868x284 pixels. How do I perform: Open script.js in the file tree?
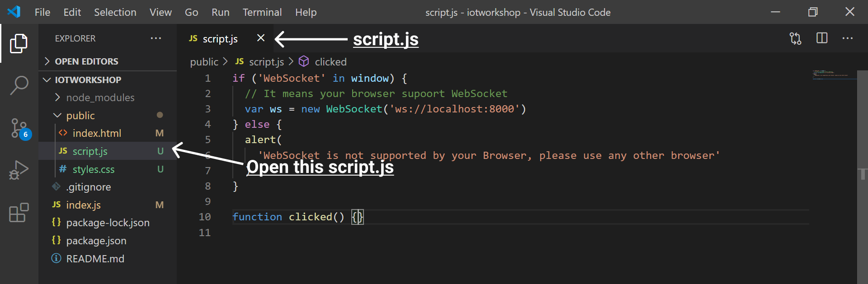pyautogui.click(x=108, y=151)
